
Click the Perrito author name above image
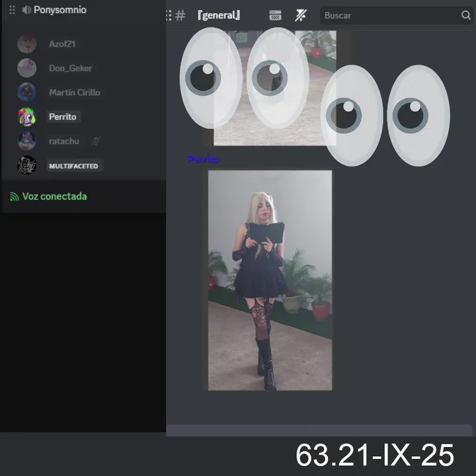point(203,159)
